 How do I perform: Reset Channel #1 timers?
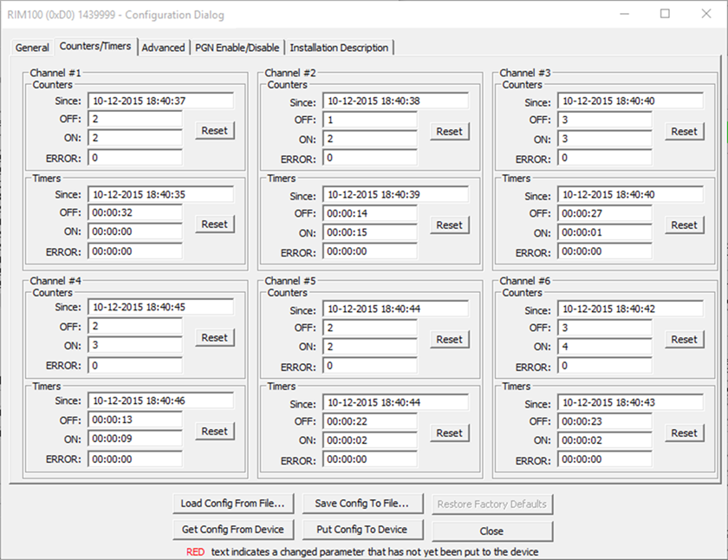tap(214, 224)
